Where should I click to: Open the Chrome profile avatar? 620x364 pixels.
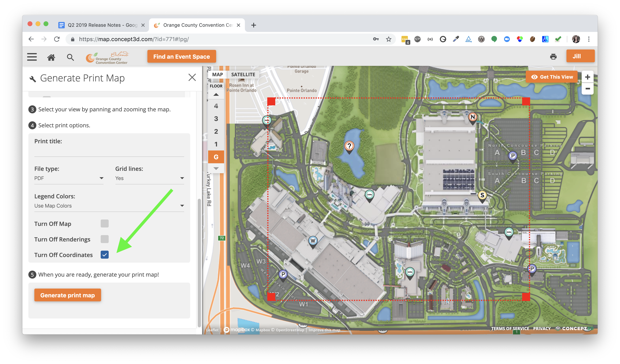pyautogui.click(x=576, y=39)
